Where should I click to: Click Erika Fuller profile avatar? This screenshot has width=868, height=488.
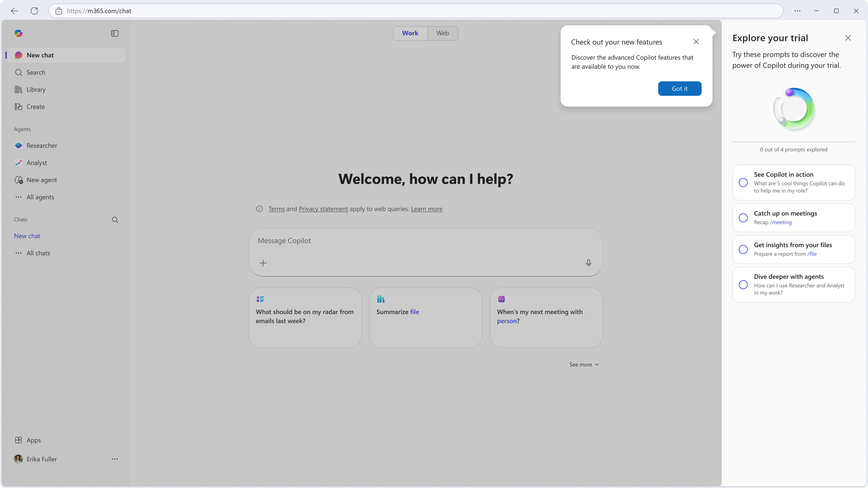[x=19, y=459]
